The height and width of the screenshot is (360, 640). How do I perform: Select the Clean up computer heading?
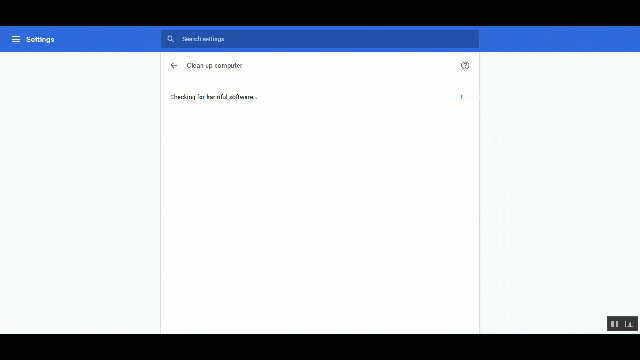click(x=214, y=65)
